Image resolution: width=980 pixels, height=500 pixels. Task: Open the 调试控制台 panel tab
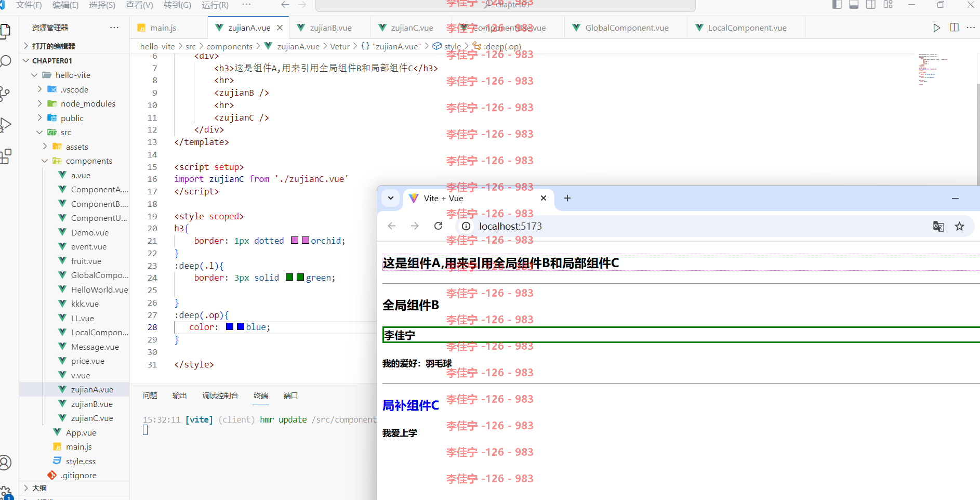[220, 396]
